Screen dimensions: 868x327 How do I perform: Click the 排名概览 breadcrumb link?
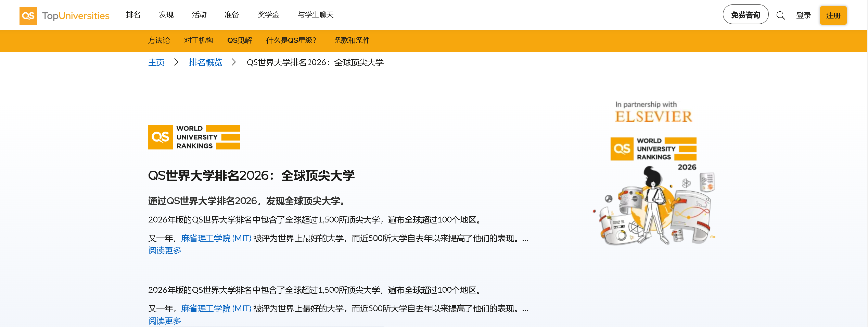click(205, 62)
